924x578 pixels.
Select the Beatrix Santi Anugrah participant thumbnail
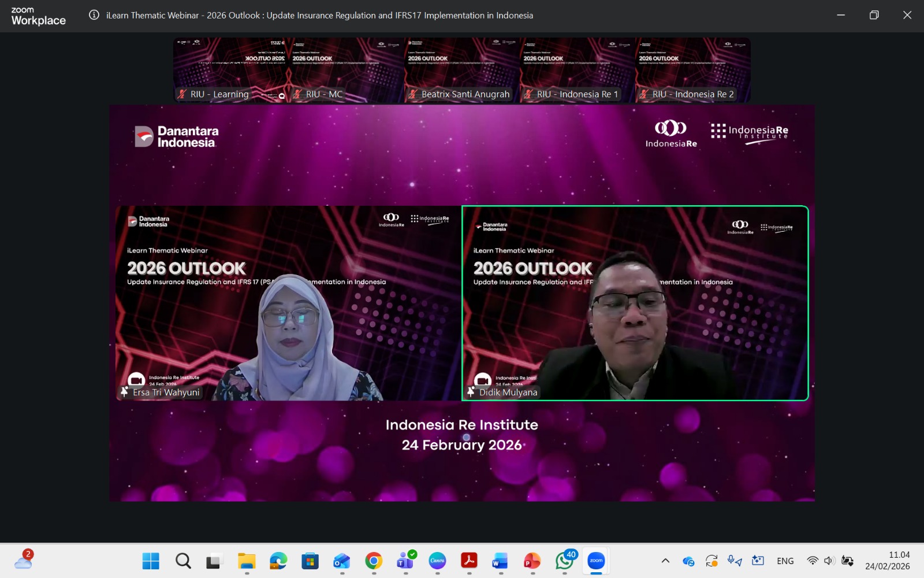461,69
